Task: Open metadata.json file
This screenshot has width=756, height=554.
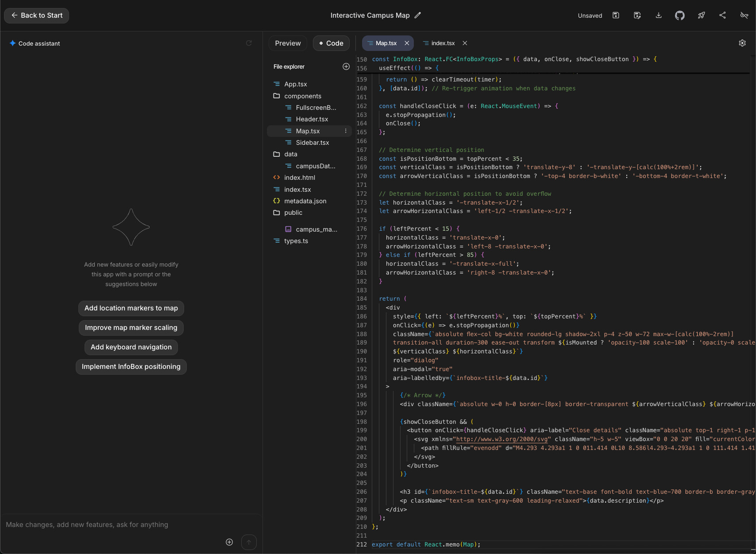Action: coord(305,201)
